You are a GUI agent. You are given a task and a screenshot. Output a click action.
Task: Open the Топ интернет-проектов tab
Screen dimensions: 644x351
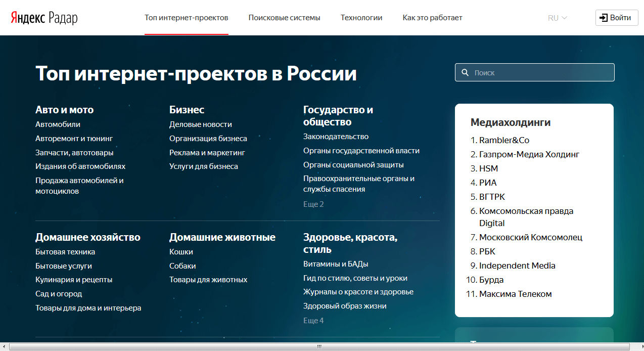click(187, 18)
